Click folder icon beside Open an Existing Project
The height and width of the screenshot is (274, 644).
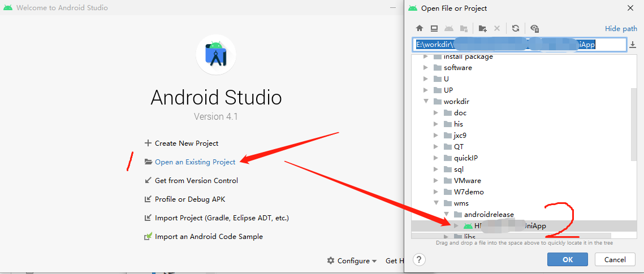click(x=148, y=162)
